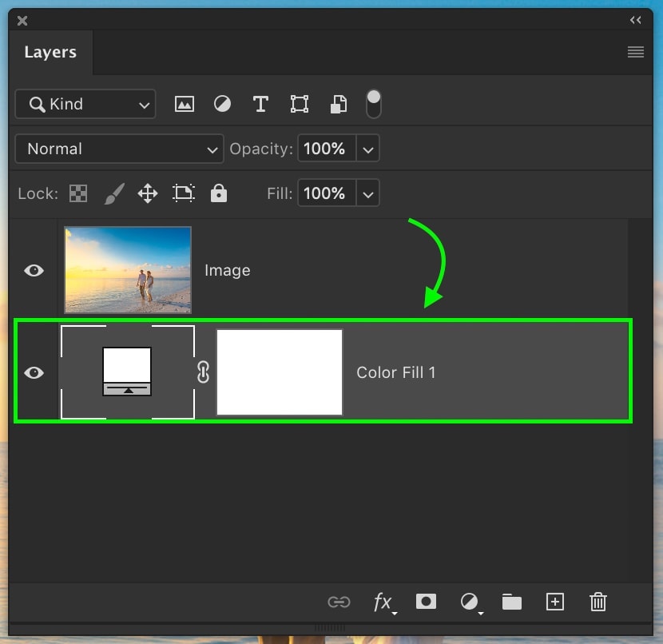The height and width of the screenshot is (644, 663).
Task: Select the Color Fill 1 layer mask
Action: 280,372
